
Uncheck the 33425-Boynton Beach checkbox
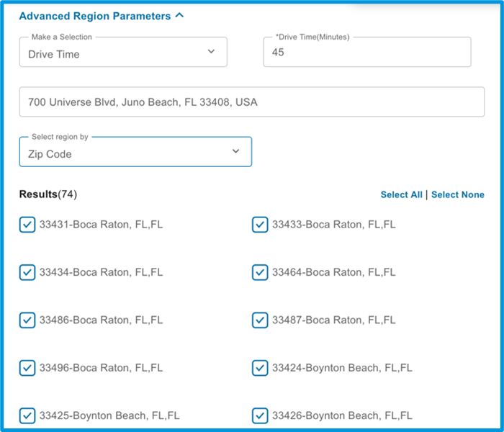coord(27,415)
